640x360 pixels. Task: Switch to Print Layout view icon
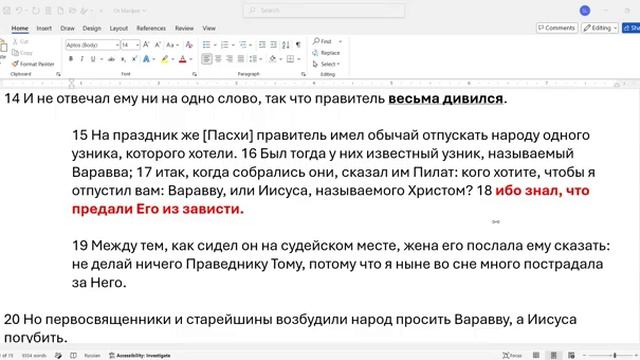click(553, 356)
